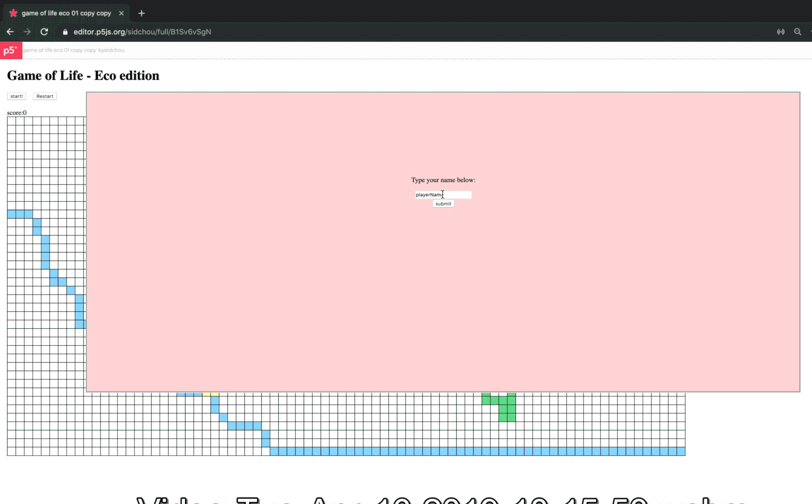This screenshot has width=812, height=504.
Task: Click the browser forward arrow
Action: [27, 32]
